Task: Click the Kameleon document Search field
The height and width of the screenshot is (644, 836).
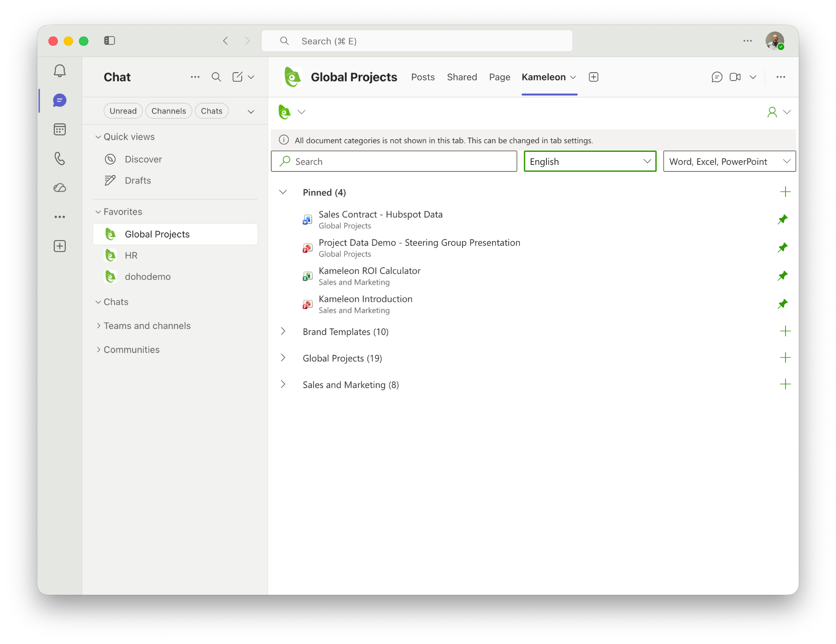Action: pyautogui.click(x=394, y=161)
